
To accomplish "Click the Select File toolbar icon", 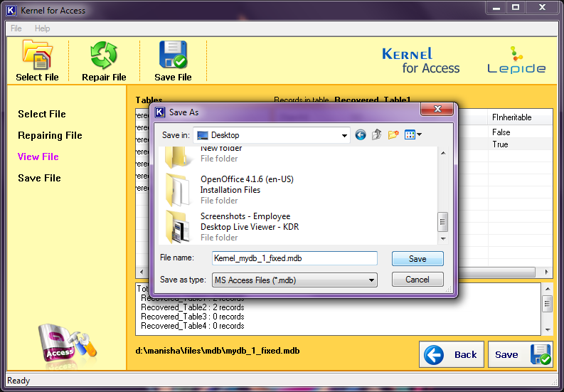I will 38,55.
